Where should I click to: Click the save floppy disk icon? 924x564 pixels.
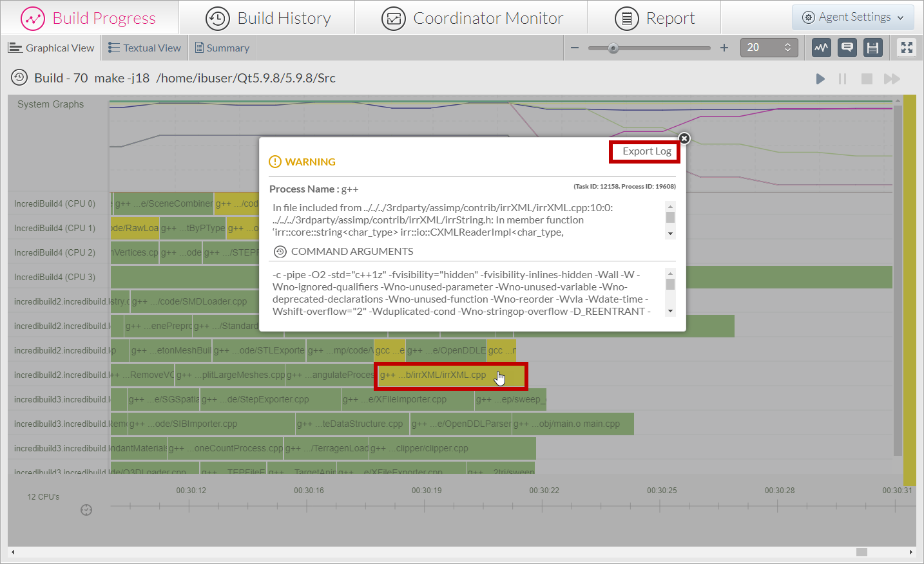(872, 48)
